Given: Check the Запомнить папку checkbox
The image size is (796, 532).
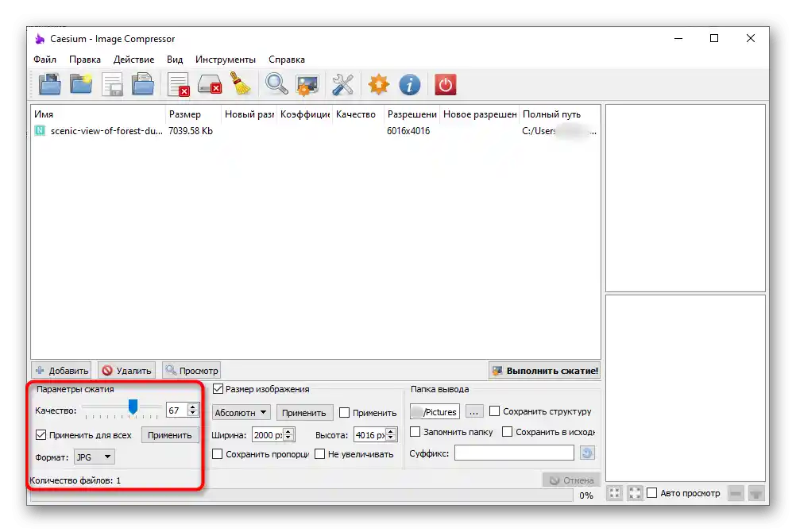Looking at the screenshot, I should click(x=415, y=431).
